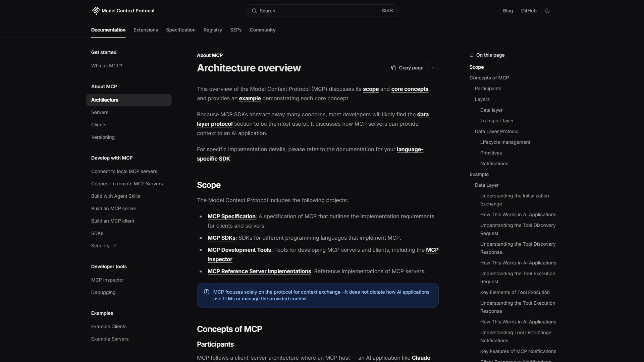The image size is (644, 362).
Task: Open the MCP SDKs link
Action: tap(221, 238)
